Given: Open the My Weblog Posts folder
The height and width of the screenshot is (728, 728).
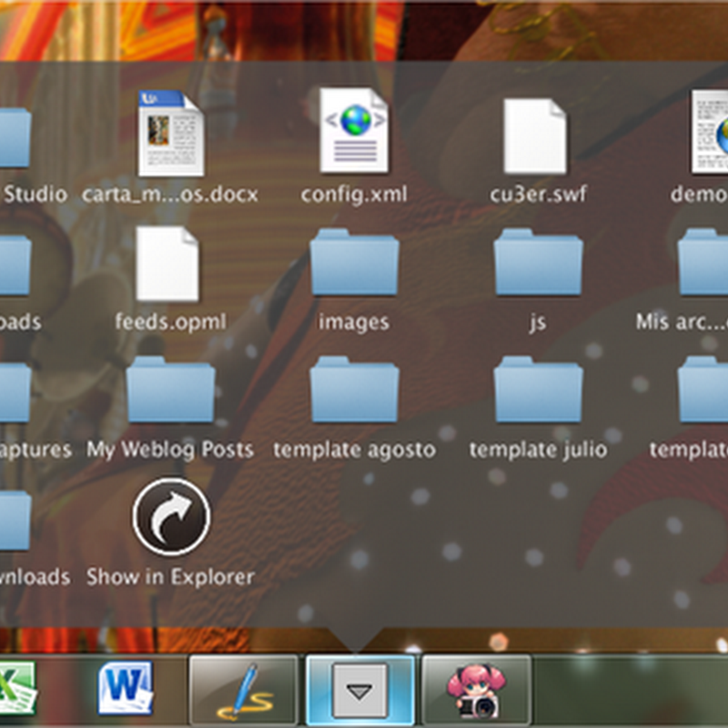Looking at the screenshot, I should [170, 391].
